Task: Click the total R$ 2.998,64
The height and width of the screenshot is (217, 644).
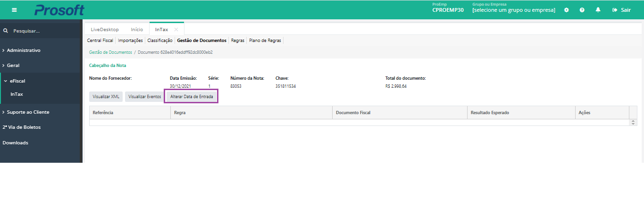Action: [396, 86]
